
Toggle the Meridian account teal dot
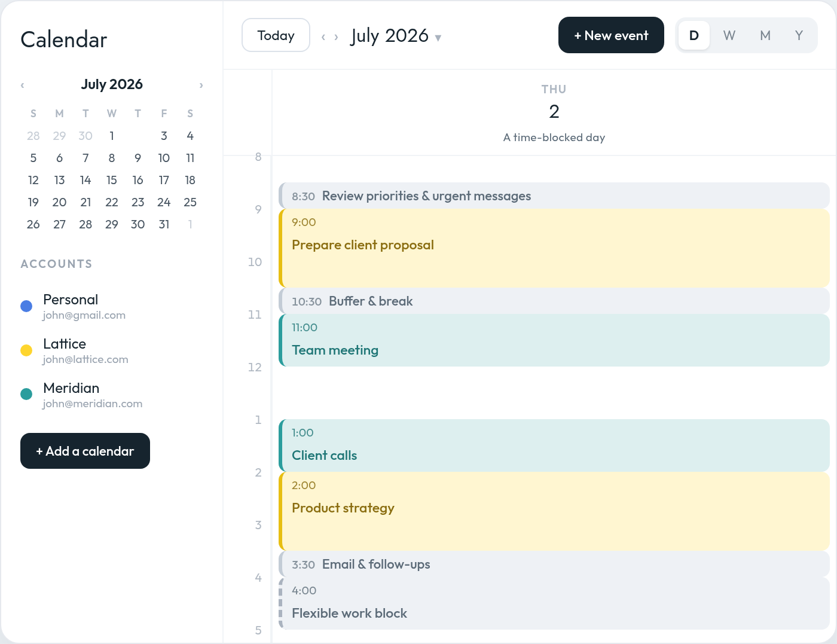(x=26, y=394)
